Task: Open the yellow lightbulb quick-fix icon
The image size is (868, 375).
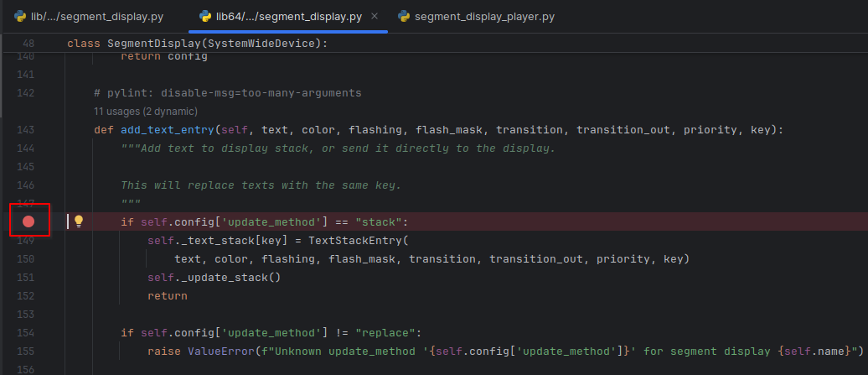Action: point(79,221)
